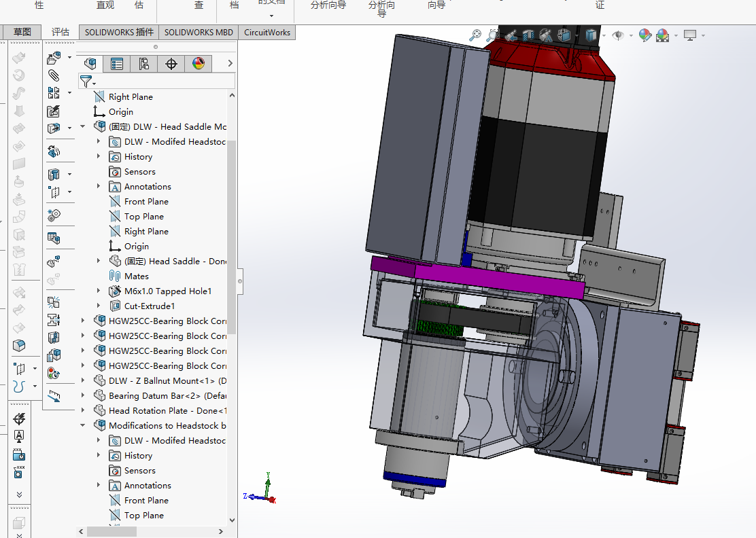Click the Curves tool icon

[19, 387]
